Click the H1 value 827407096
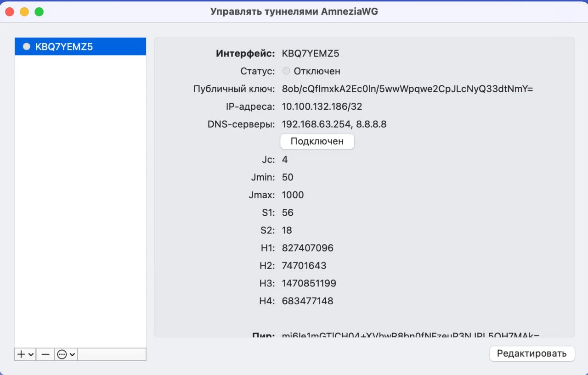This screenshot has width=588, height=375. (x=307, y=248)
